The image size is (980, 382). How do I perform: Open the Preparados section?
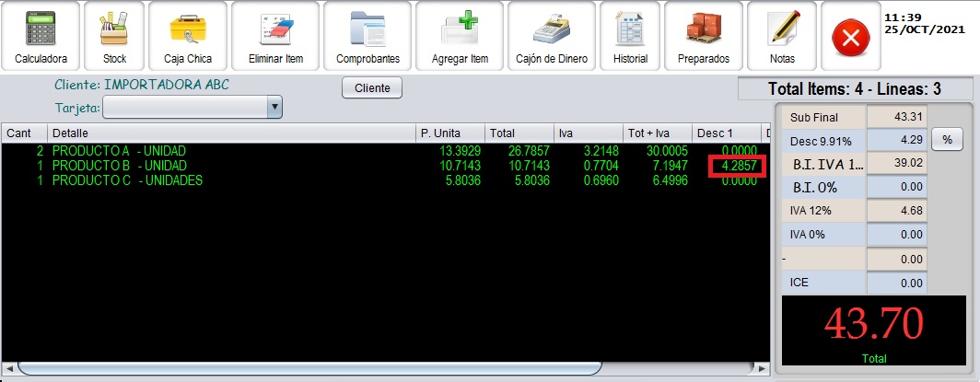click(x=704, y=37)
